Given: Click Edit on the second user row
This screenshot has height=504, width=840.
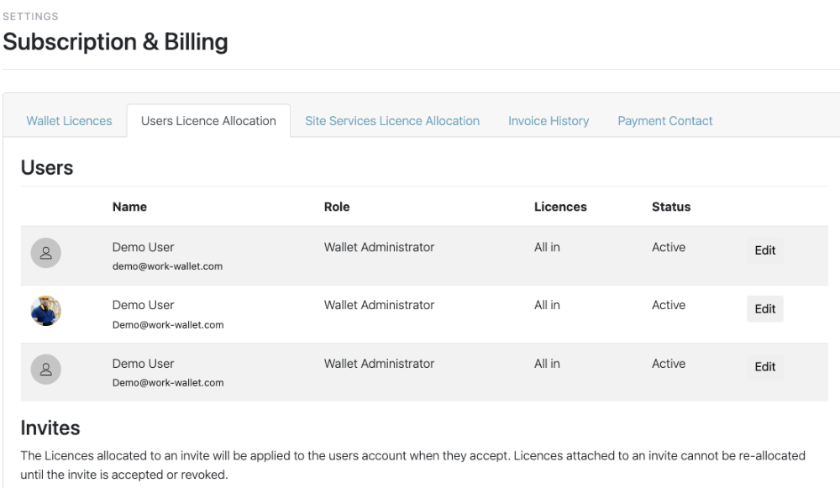Looking at the screenshot, I should pyautogui.click(x=764, y=308).
